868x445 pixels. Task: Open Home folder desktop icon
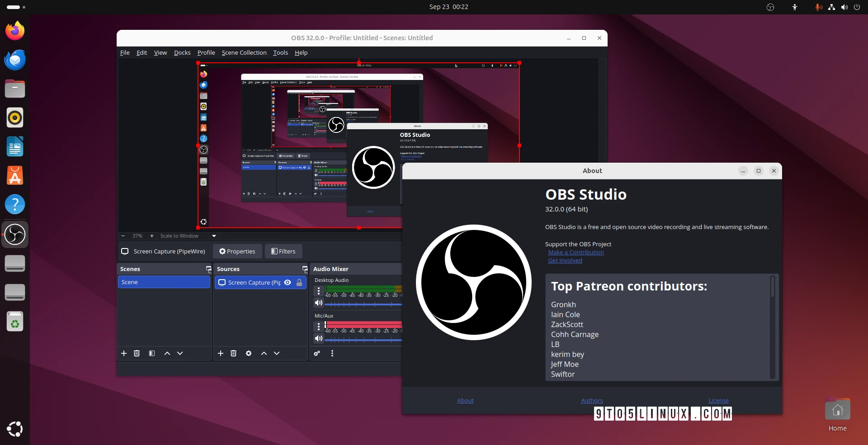tap(837, 415)
